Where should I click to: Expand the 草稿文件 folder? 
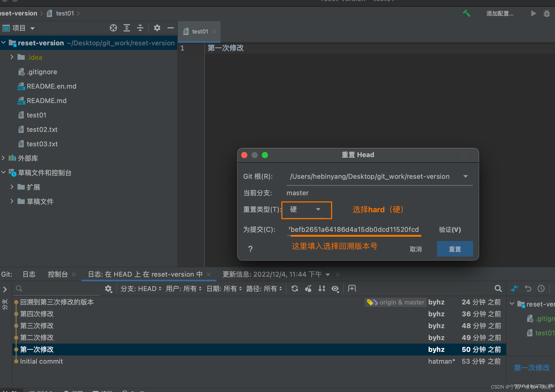pyautogui.click(x=12, y=201)
